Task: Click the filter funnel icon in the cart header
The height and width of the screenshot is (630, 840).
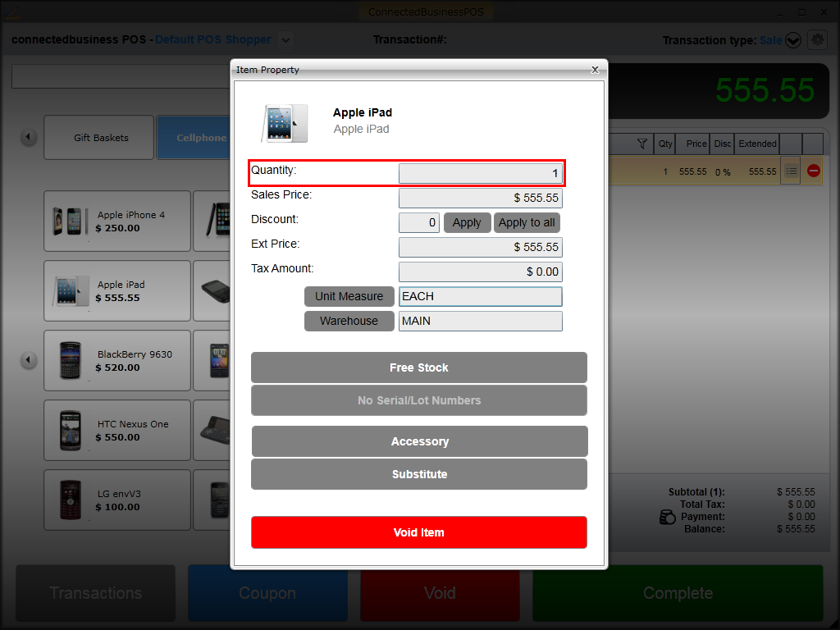Action: click(641, 144)
